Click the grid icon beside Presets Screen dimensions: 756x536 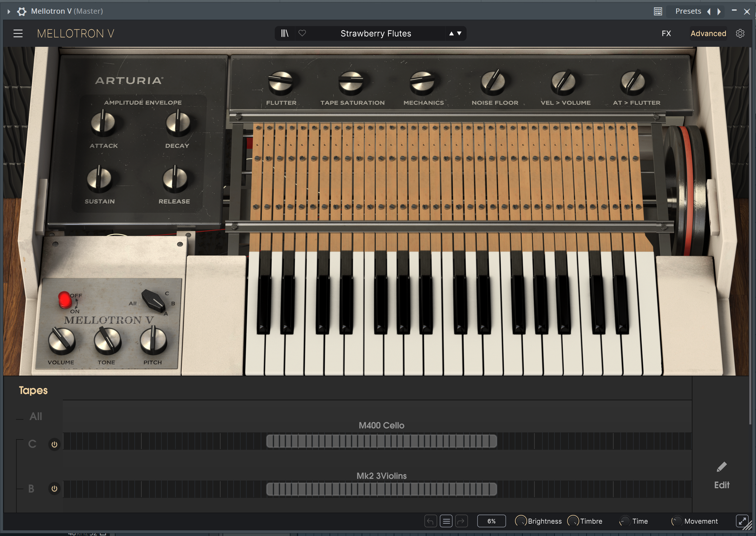click(658, 11)
